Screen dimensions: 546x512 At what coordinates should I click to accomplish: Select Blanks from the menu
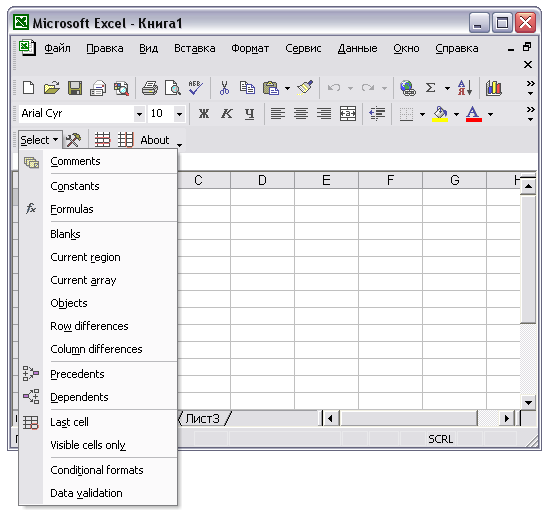[99, 234]
